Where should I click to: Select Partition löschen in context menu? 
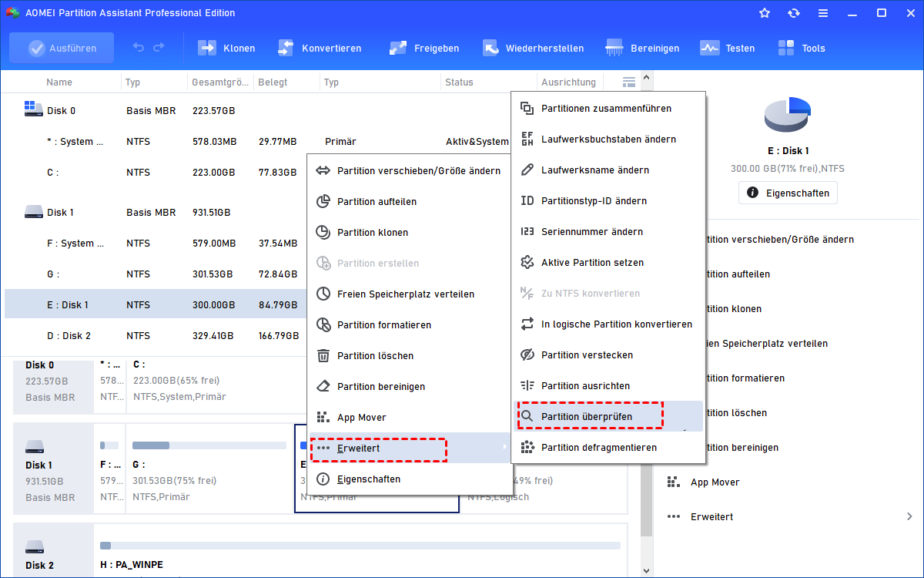(409, 356)
